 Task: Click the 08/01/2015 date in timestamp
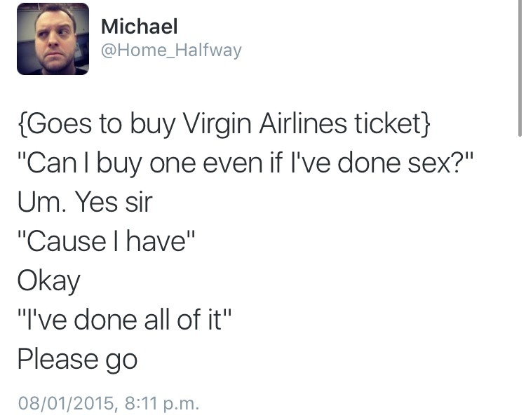point(66,403)
